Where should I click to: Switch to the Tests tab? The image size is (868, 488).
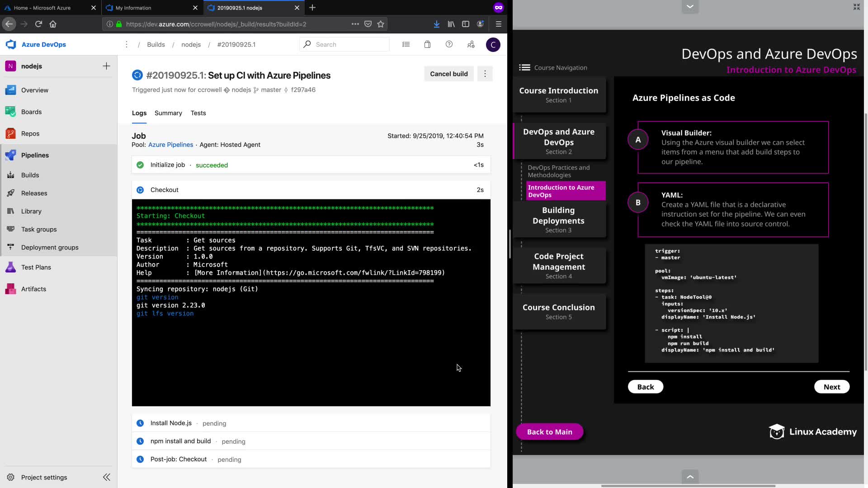pos(198,113)
